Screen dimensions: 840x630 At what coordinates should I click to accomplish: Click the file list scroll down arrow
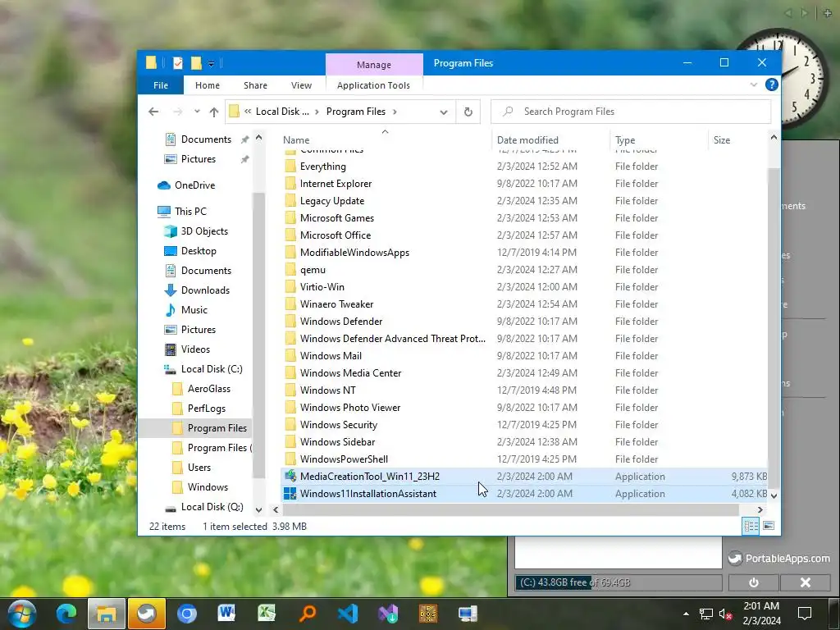pos(774,496)
